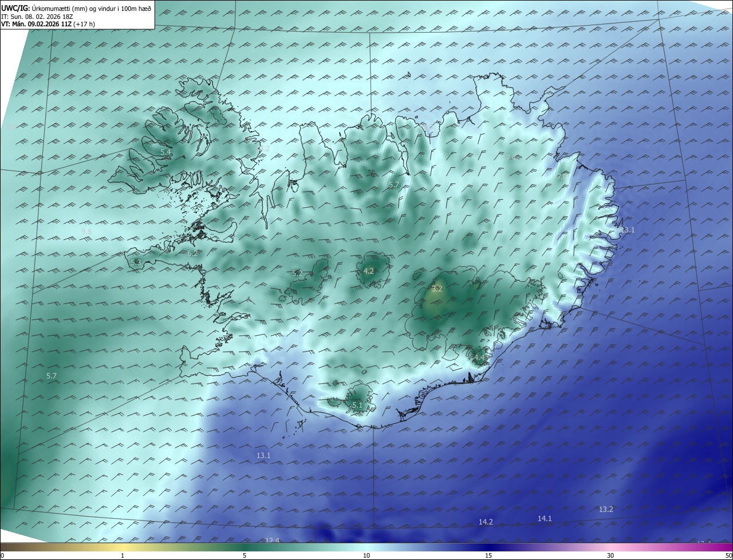Click the colorbar tick label 50
The width and height of the screenshot is (733, 560).
click(728, 556)
